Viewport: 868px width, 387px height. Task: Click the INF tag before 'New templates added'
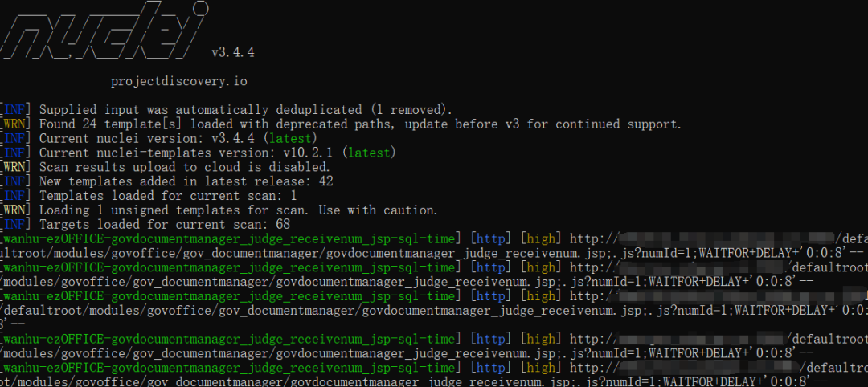pyautogui.click(x=16, y=181)
